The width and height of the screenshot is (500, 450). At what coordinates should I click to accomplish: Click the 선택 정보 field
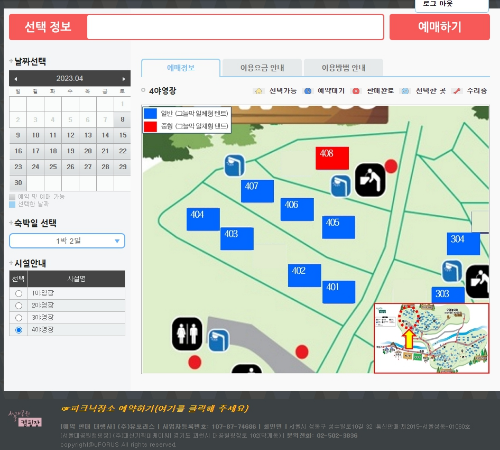coord(235,27)
